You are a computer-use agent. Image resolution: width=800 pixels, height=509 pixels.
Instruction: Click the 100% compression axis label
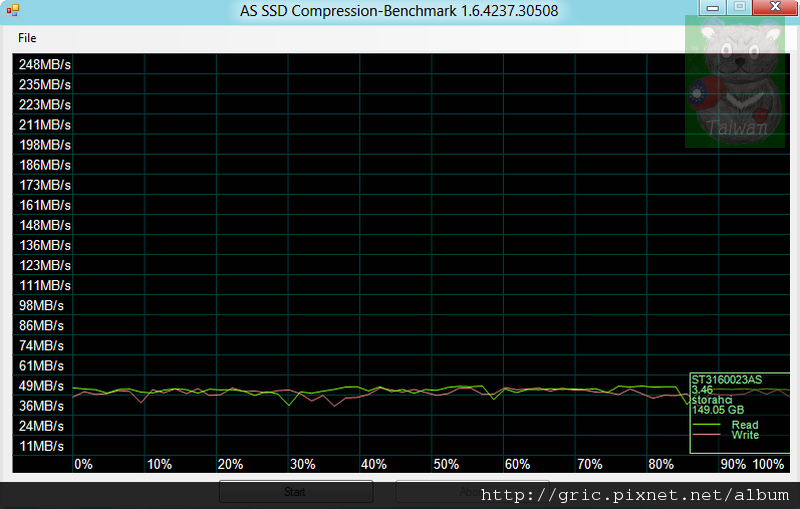(x=768, y=464)
